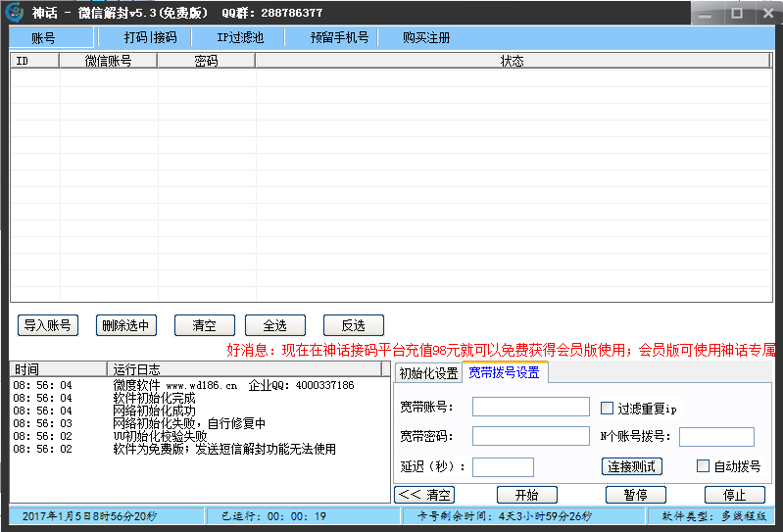The width and height of the screenshot is (783, 532).
Task: Enable the 过滤重复ip checkbox
Action: pyautogui.click(x=607, y=409)
